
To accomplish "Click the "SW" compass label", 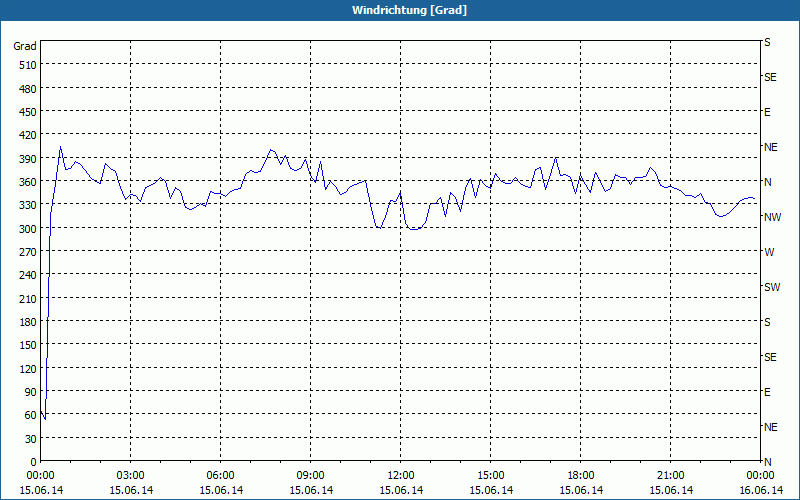I will tap(772, 287).
